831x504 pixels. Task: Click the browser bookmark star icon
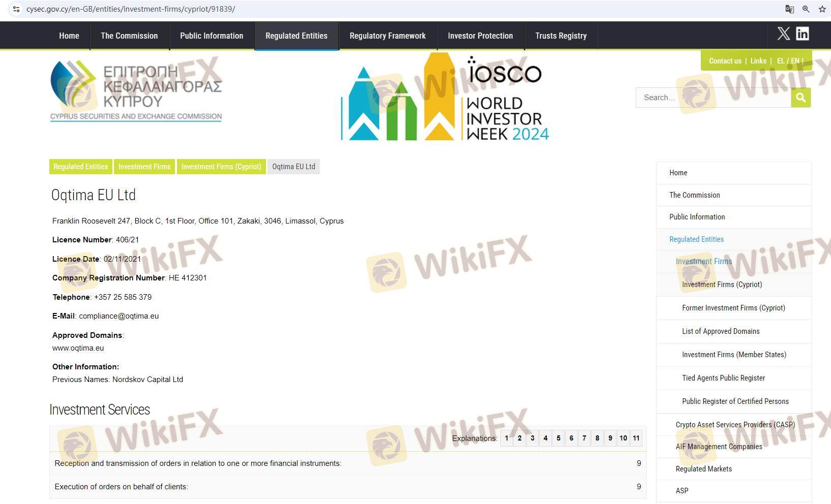click(x=822, y=9)
